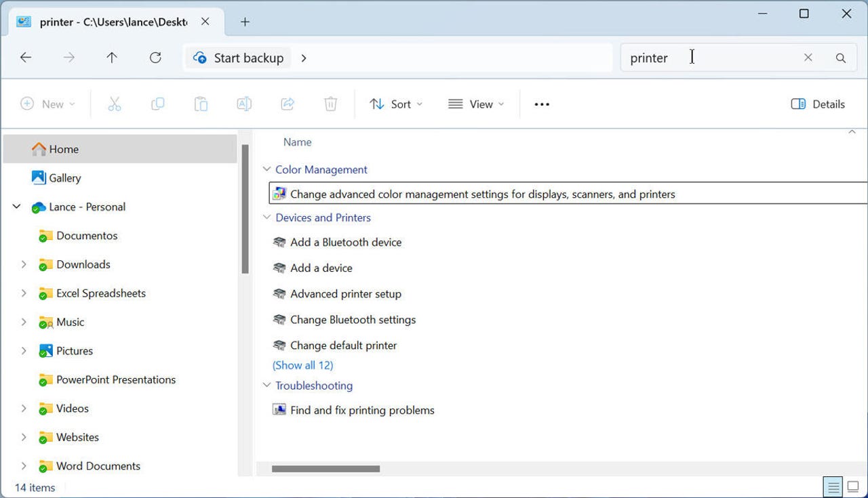Collapse the Troubleshooting group
Image resolution: width=868 pixels, height=498 pixels.
(267, 386)
